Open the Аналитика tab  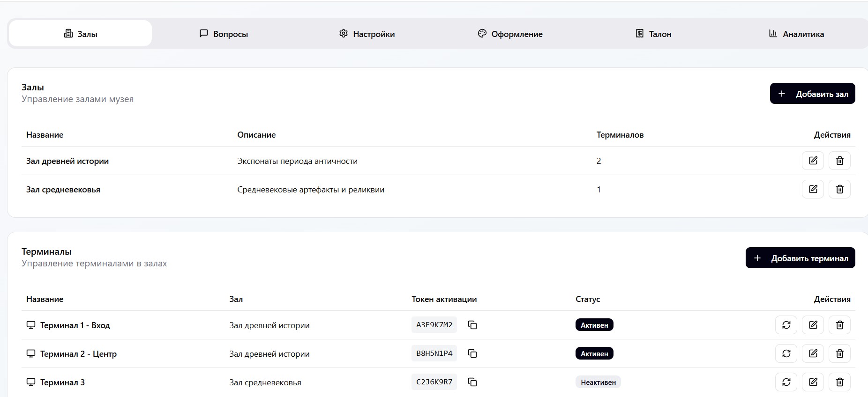796,34
